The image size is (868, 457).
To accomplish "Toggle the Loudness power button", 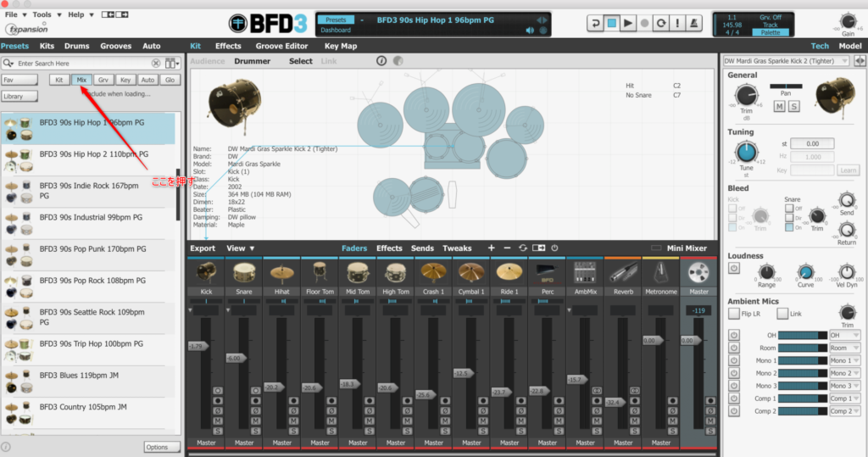I will [733, 269].
